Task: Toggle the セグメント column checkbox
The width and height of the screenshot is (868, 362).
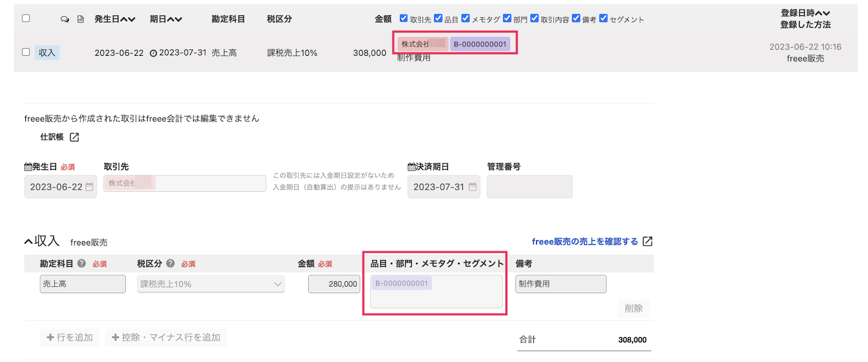Action: point(603,18)
